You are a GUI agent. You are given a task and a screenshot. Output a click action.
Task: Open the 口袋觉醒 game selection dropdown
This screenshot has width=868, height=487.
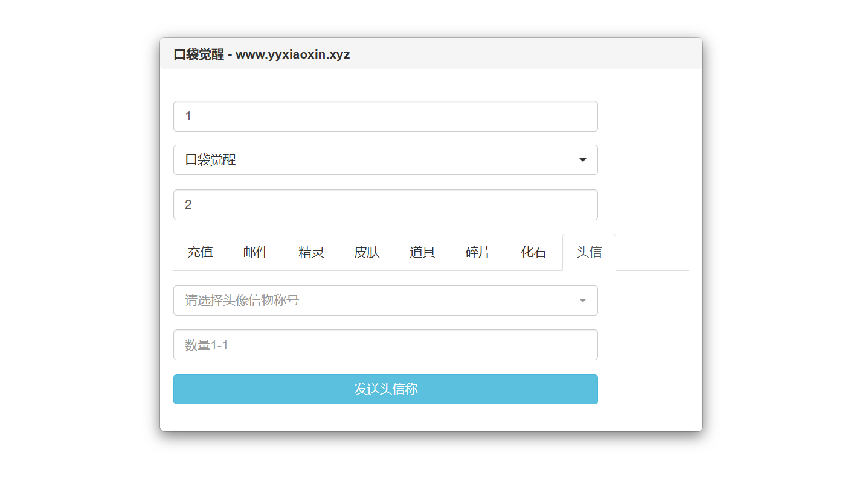tap(385, 160)
